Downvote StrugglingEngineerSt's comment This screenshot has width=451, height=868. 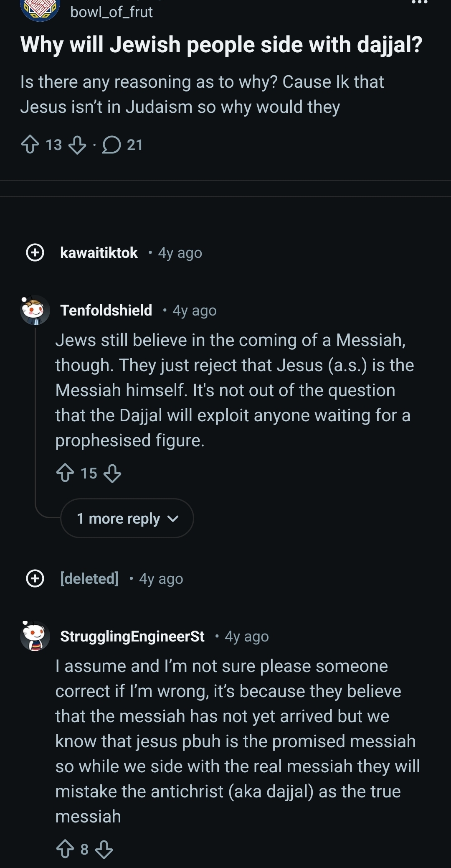click(x=104, y=850)
